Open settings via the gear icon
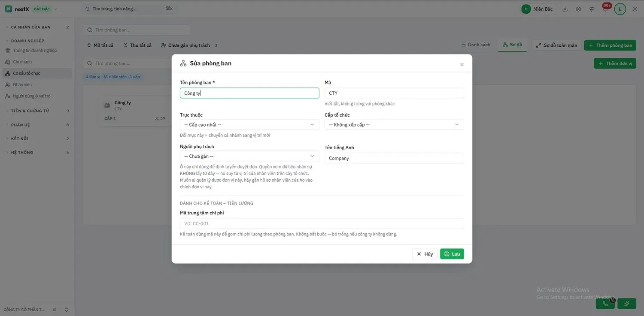The image size is (644, 316). pos(578,9)
